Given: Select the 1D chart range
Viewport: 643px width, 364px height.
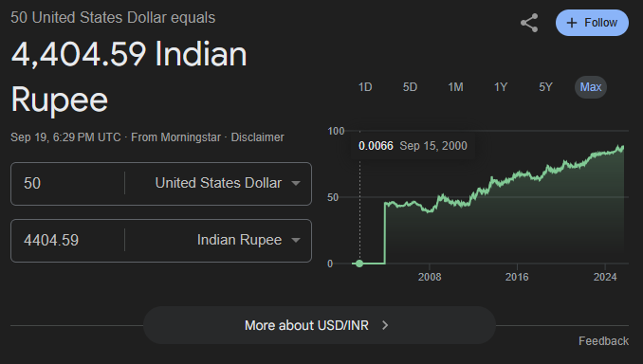Looking at the screenshot, I should pyautogui.click(x=365, y=87).
